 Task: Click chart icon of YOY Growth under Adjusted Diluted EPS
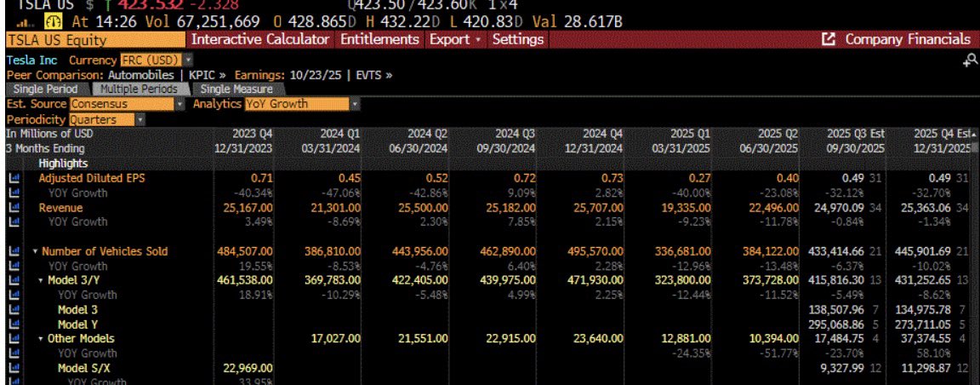pyautogui.click(x=14, y=192)
